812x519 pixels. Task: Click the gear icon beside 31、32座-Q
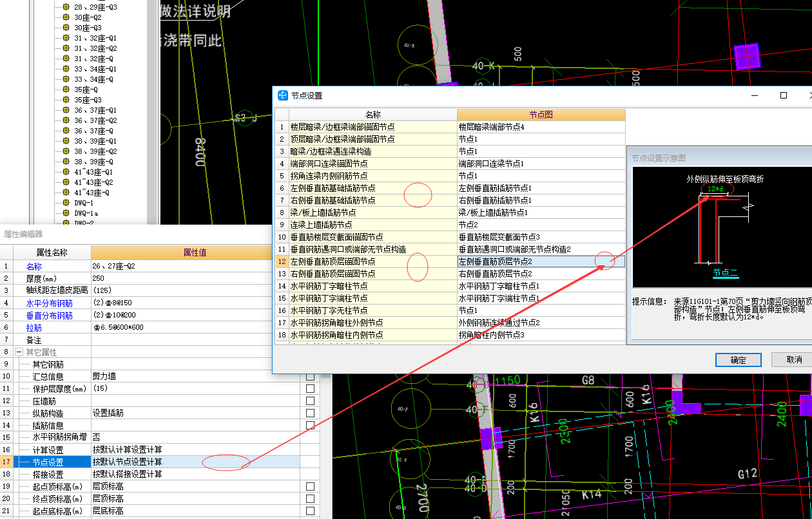[66, 59]
